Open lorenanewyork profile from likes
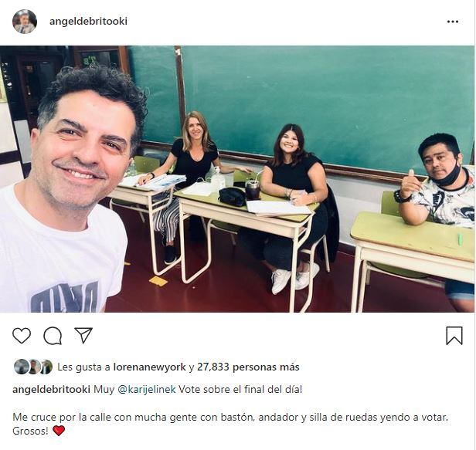476x450 pixels. [149, 367]
